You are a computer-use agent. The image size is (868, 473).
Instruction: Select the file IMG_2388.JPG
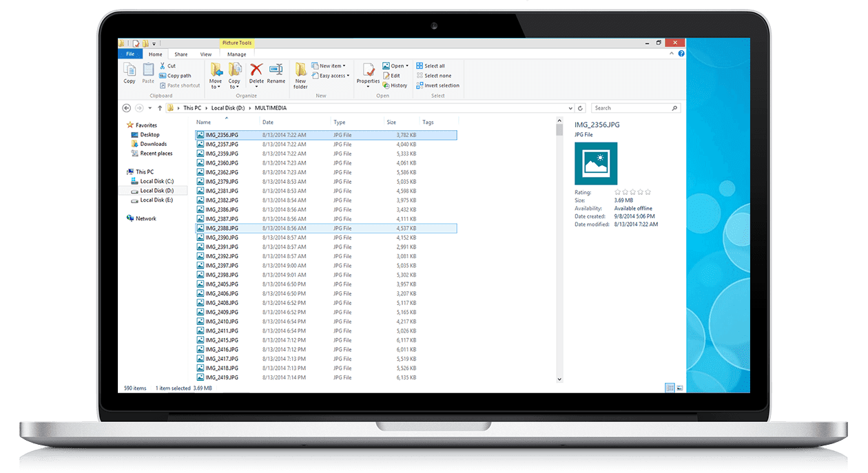[x=326, y=228]
